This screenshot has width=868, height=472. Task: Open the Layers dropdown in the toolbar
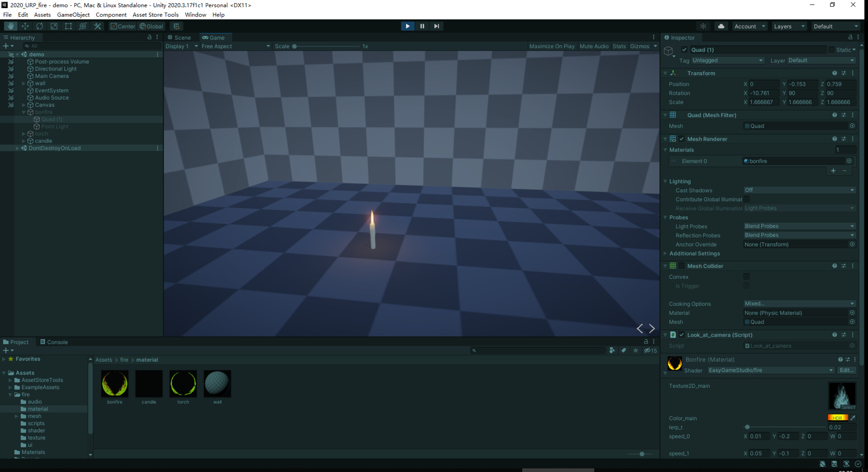[788, 26]
